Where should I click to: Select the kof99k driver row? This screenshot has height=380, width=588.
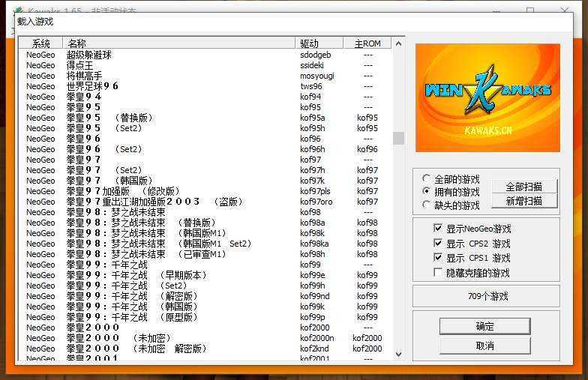click(x=205, y=307)
